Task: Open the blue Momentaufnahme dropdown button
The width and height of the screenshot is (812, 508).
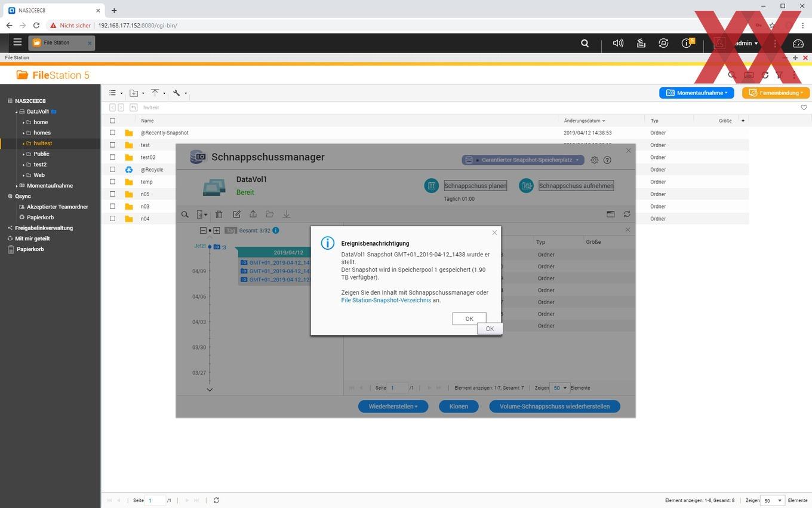Action: pos(697,93)
